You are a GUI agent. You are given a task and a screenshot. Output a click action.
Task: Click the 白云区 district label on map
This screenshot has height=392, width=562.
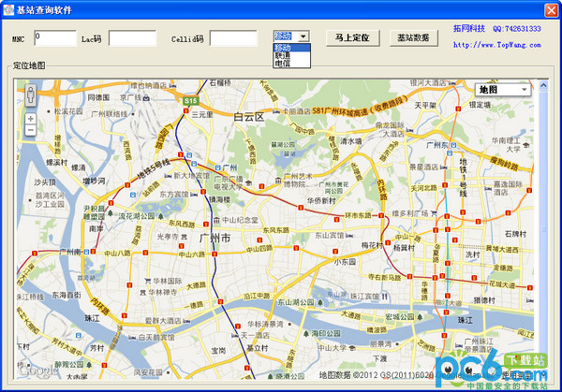click(249, 116)
